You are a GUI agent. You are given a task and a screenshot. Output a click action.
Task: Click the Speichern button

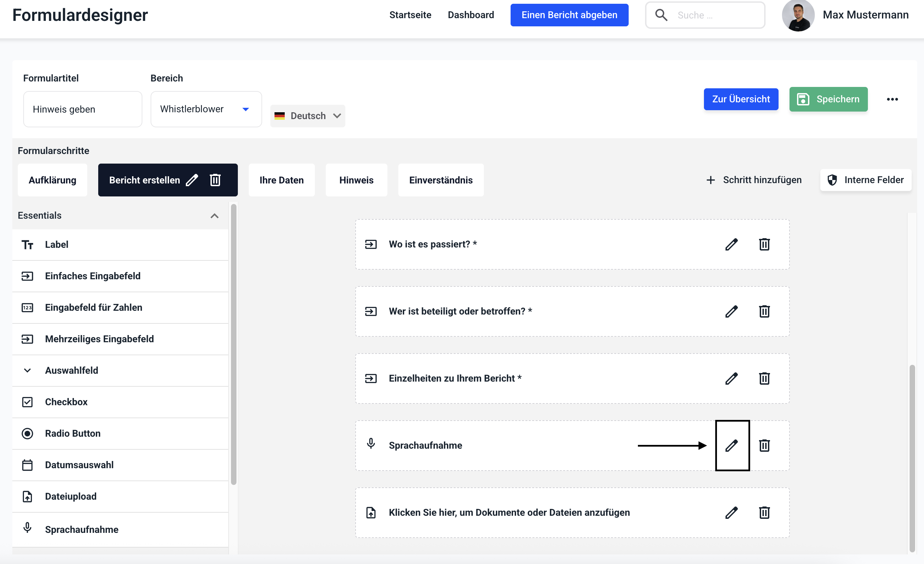click(x=828, y=99)
